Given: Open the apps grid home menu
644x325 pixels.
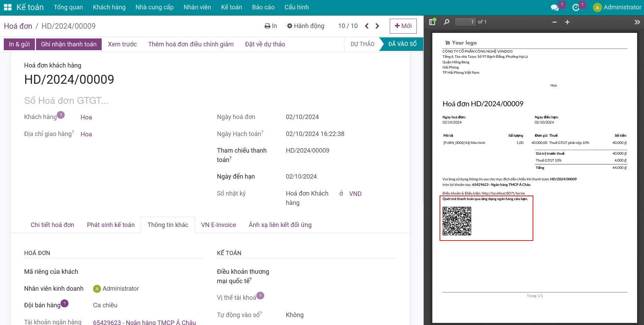Looking at the screenshot, I should point(8,7).
